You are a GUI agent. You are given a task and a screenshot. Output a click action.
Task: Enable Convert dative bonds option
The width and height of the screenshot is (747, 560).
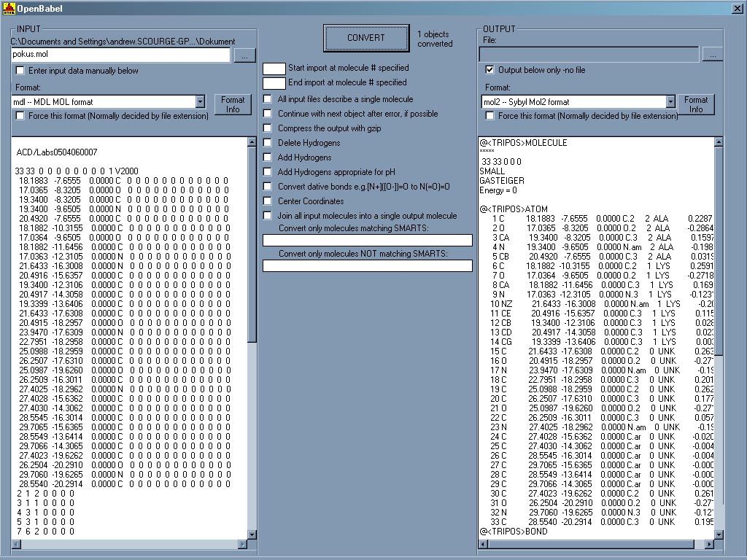pos(268,187)
